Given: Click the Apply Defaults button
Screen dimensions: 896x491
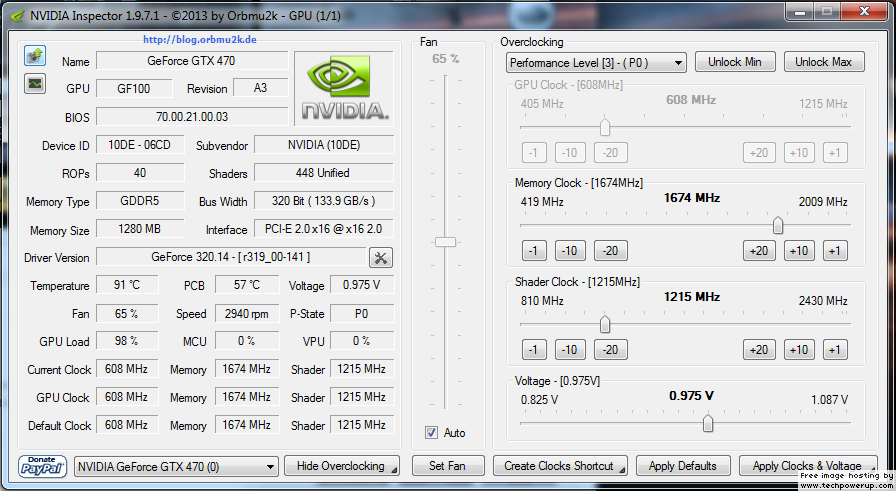Looking at the screenshot, I should click(683, 466).
